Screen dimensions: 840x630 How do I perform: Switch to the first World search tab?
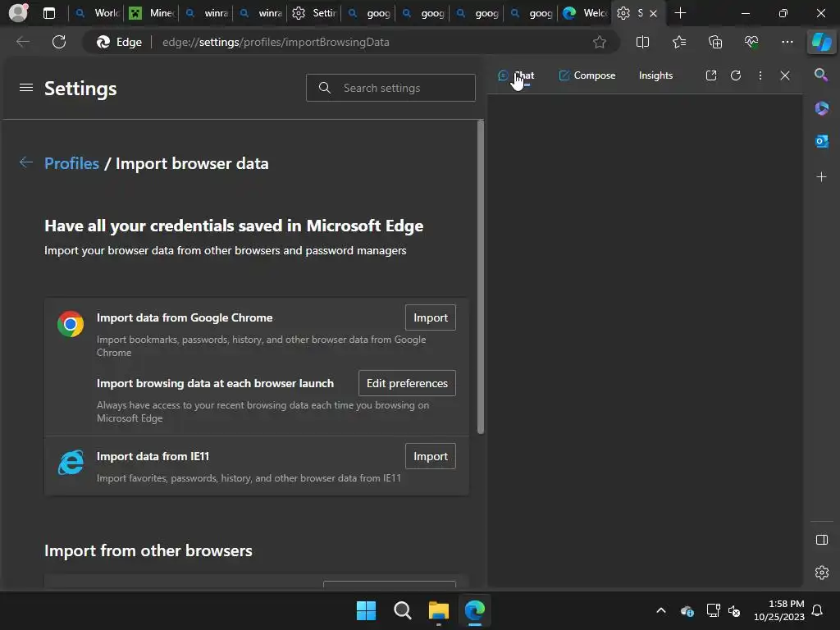[97, 13]
